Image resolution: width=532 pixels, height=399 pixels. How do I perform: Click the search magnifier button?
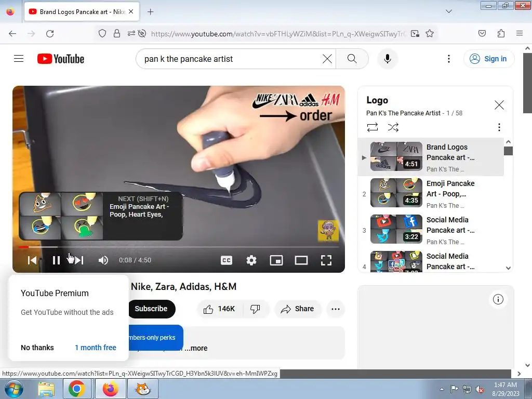[x=352, y=59]
